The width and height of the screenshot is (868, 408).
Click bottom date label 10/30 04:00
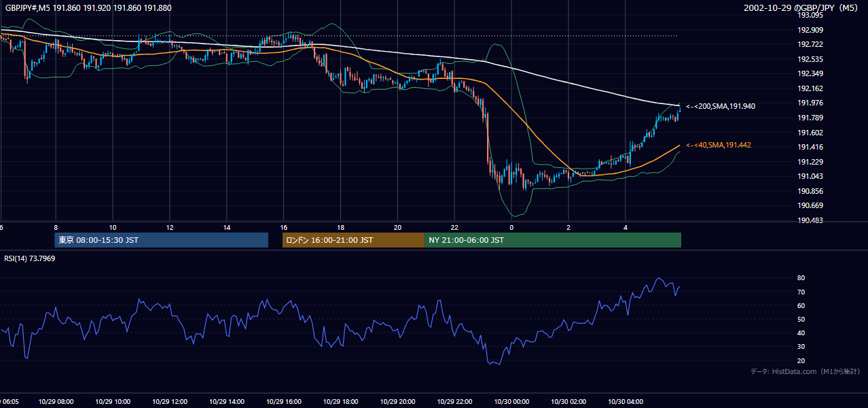pos(626,401)
